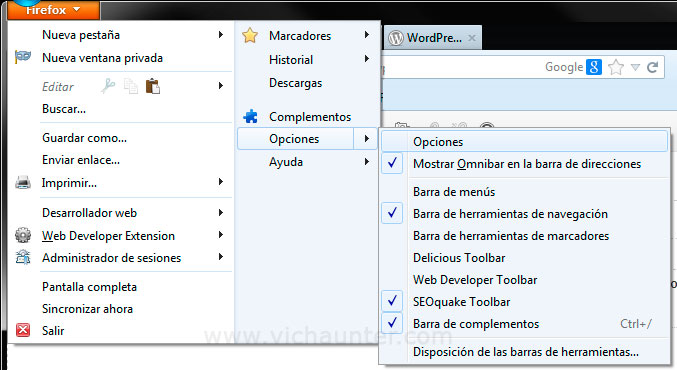
Task: Click Opciones in the middle menu column
Action: [294, 139]
